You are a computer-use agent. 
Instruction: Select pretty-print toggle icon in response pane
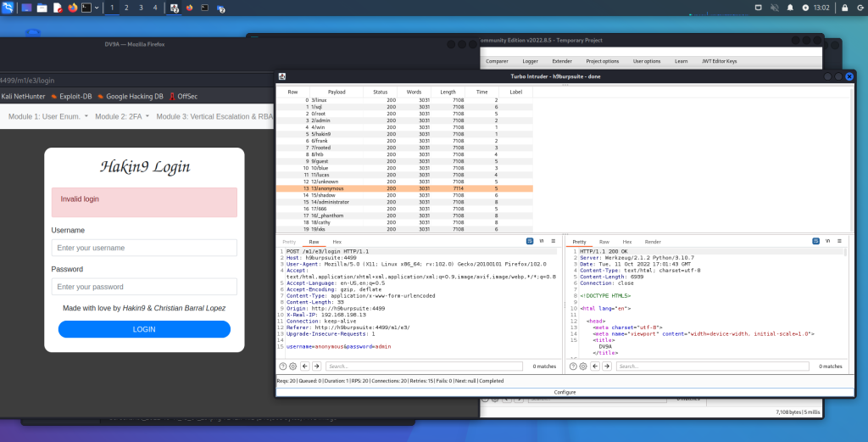tap(816, 241)
